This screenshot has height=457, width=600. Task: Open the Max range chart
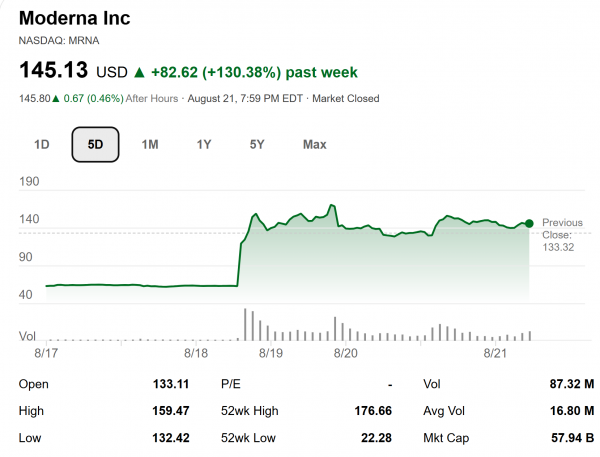point(315,145)
